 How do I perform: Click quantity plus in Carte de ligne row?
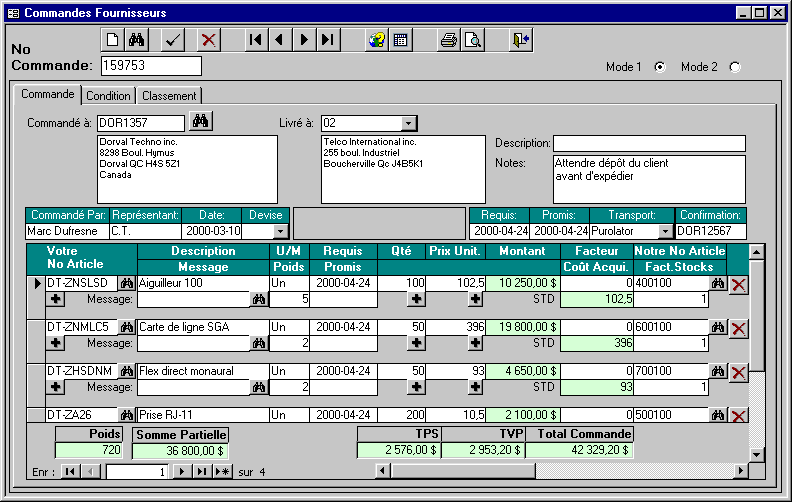[416, 343]
